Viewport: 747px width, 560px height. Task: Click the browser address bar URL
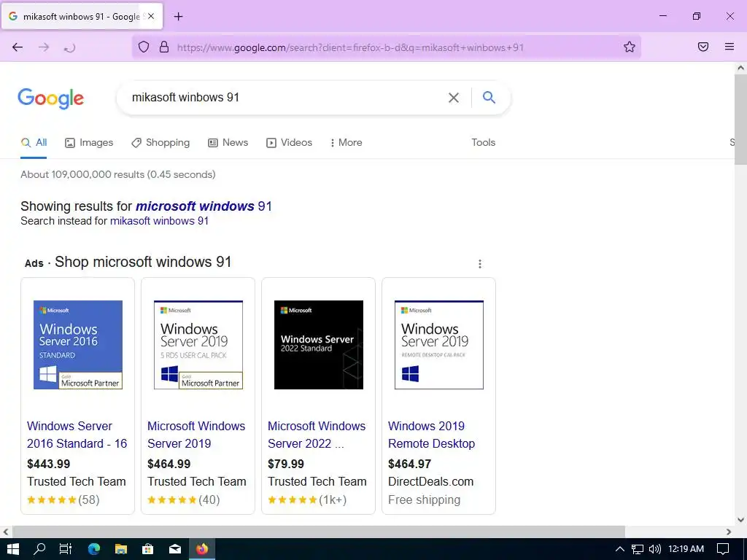350,47
